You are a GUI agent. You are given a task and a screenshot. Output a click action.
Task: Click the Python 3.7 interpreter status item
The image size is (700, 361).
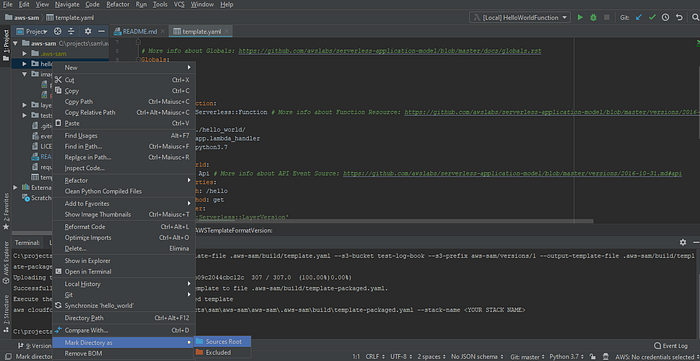(566, 357)
